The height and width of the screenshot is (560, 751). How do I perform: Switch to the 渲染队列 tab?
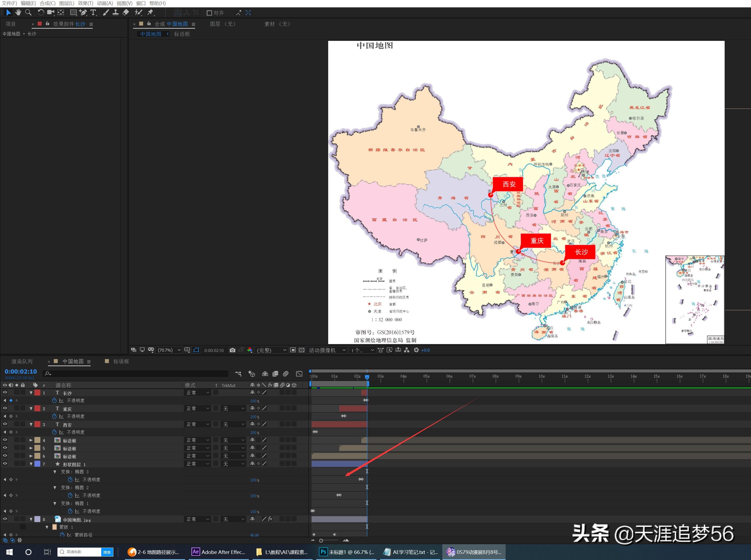(22, 361)
